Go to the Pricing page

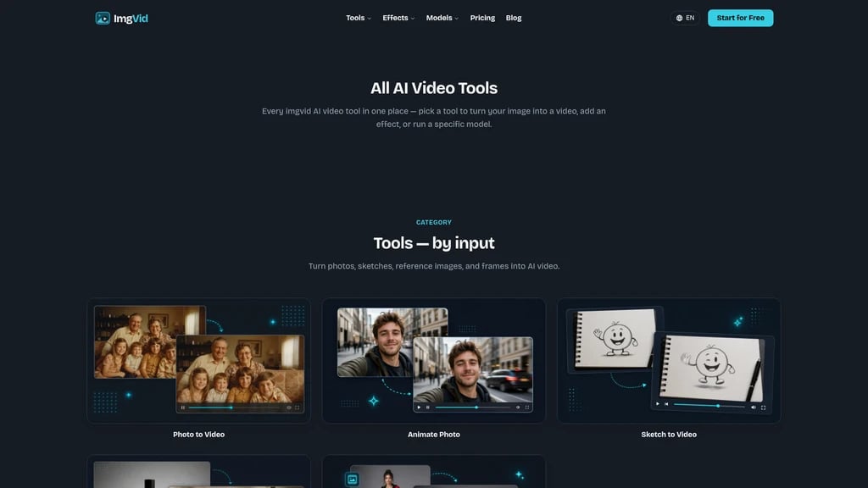click(x=482, y=19)
